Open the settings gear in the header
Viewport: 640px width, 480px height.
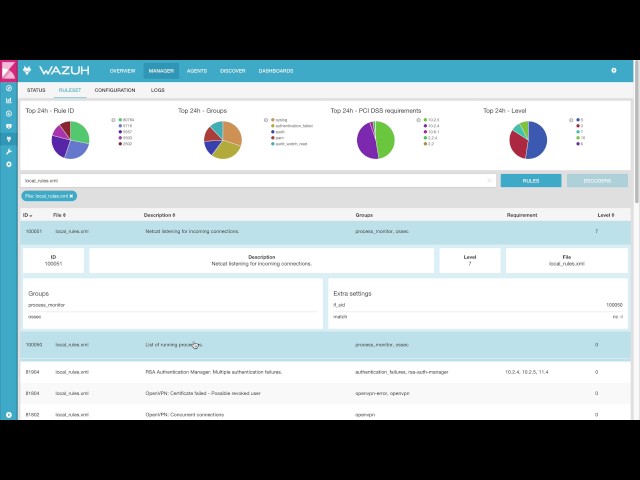click(x=613, y=71)
